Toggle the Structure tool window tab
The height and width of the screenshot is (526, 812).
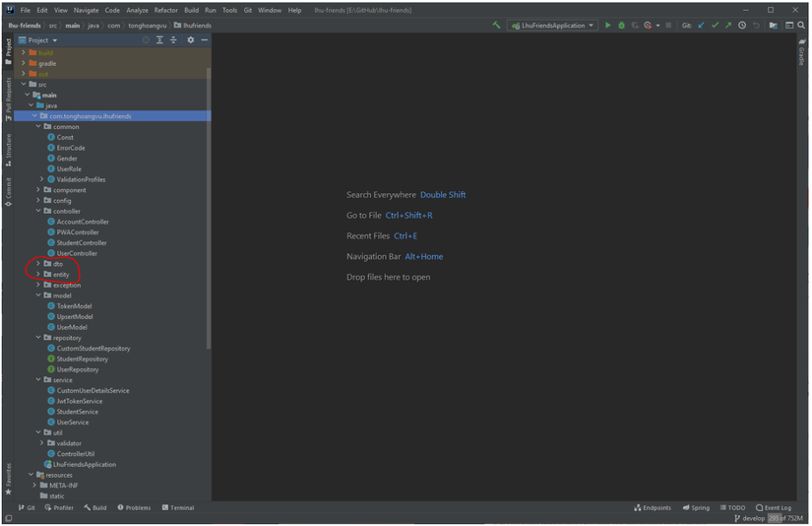[8, 149]
